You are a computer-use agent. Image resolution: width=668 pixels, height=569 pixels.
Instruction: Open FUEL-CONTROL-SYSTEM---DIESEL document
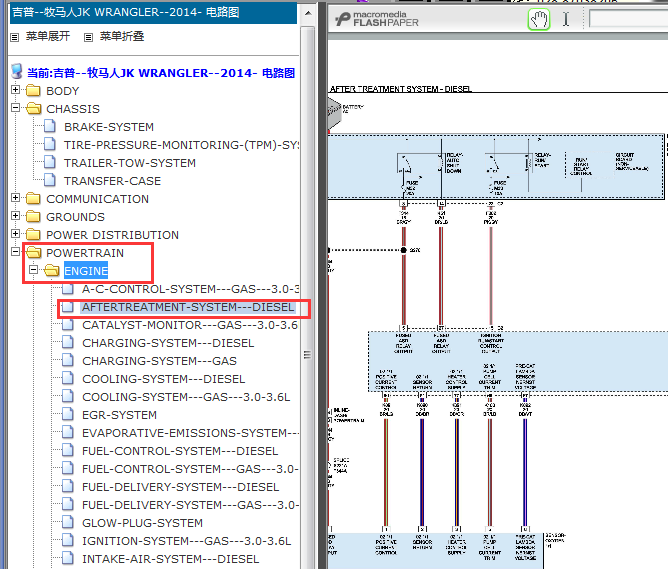[180, 451]
